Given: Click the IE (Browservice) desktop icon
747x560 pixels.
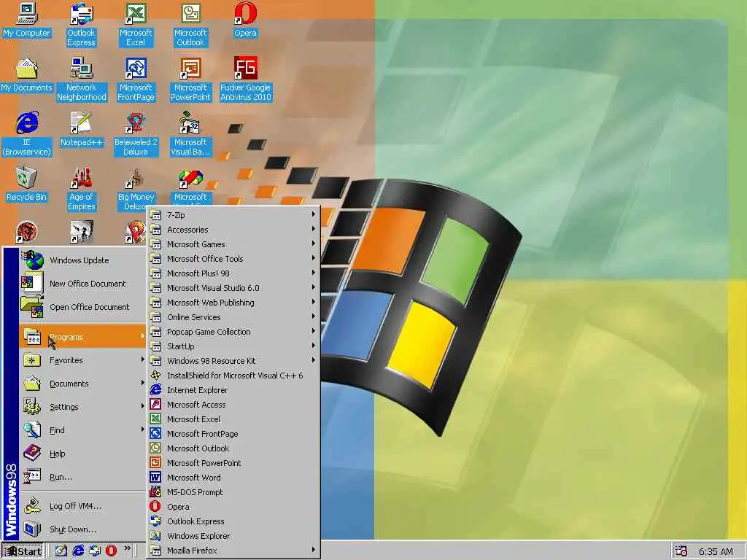Looking at the screenshot, I should point(27,134).
